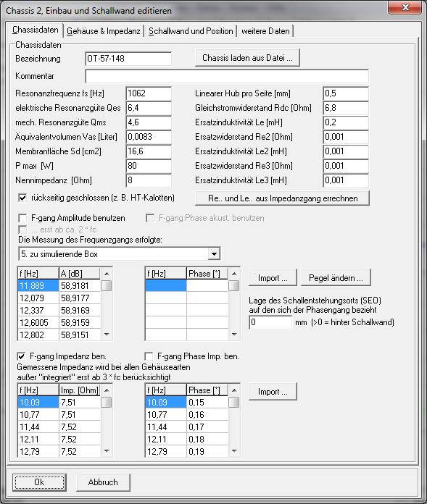
Task: Click the SEO position mm field
Action: coord(270,322)
